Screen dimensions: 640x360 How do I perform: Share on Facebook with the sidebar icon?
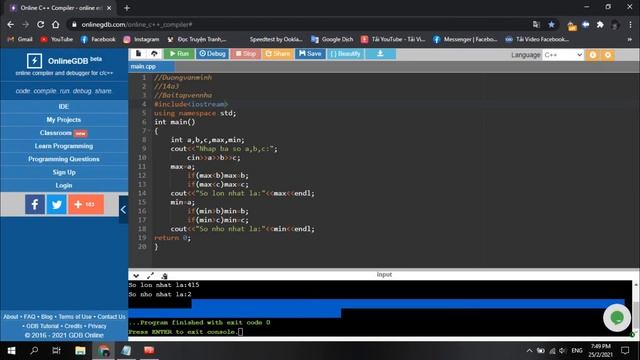(x=35, y=204)
